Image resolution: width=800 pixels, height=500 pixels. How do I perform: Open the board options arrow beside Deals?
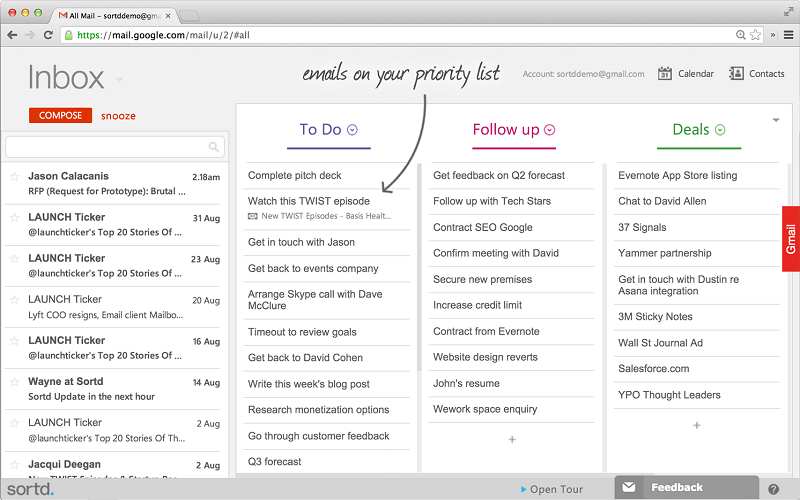coord(776,120)
